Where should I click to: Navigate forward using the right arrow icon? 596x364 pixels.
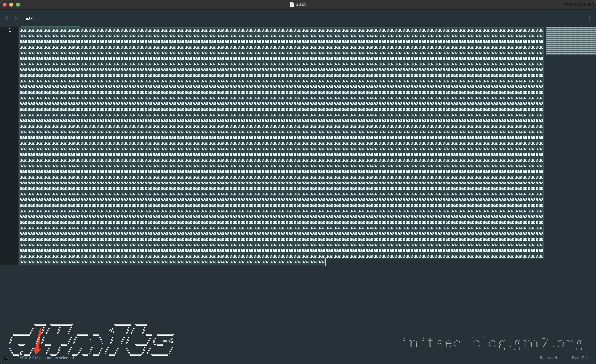[16, 18]
